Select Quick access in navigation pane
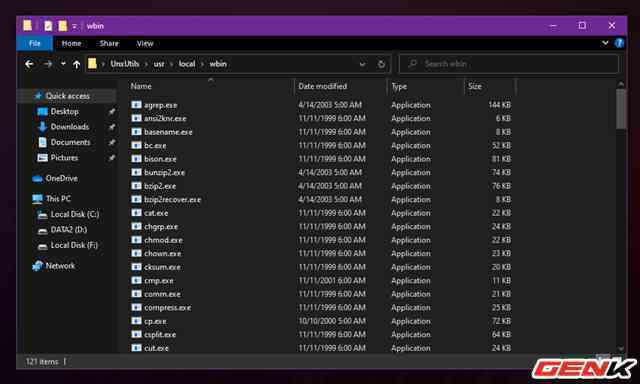The width and height of the screenshot is (640, 384). (x=68, y=96)
